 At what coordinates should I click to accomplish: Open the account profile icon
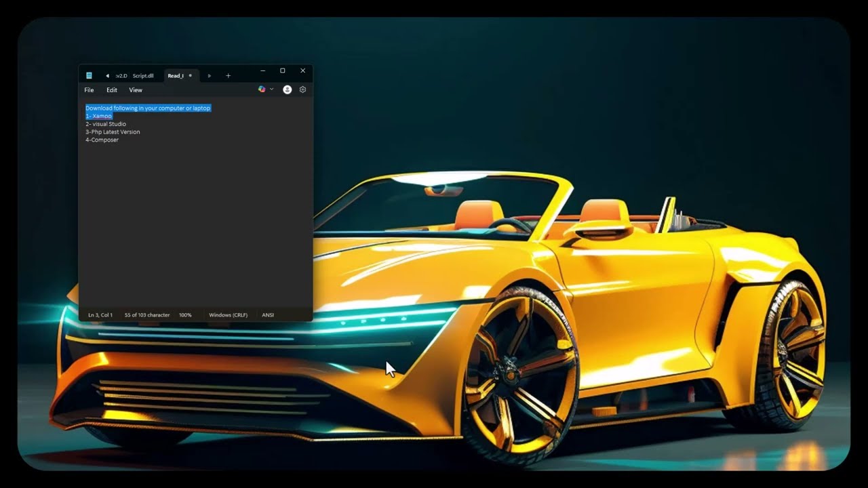[288, 89]
